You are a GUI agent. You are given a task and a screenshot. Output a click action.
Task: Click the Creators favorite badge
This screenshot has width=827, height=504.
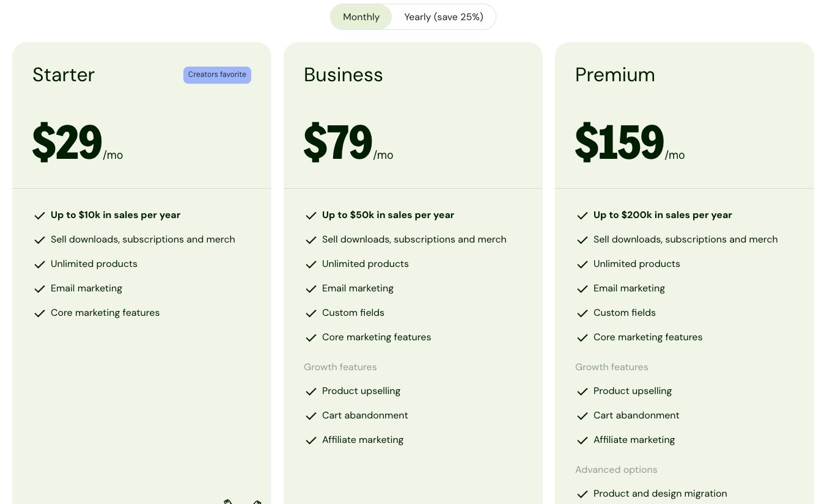(x=217, y=75)
